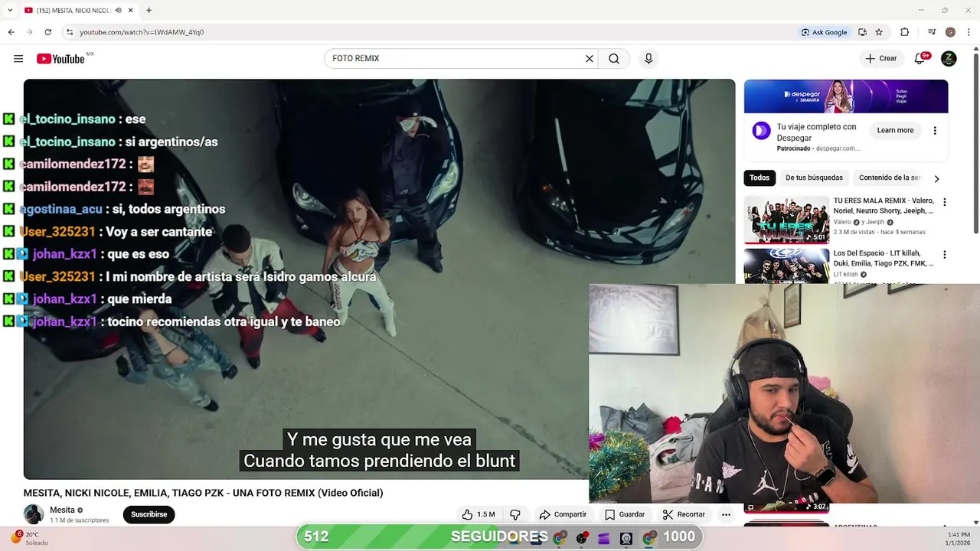
Task: Open the Chrome profile avatar G
Action: pyautogui.click(x=950, y=32)
